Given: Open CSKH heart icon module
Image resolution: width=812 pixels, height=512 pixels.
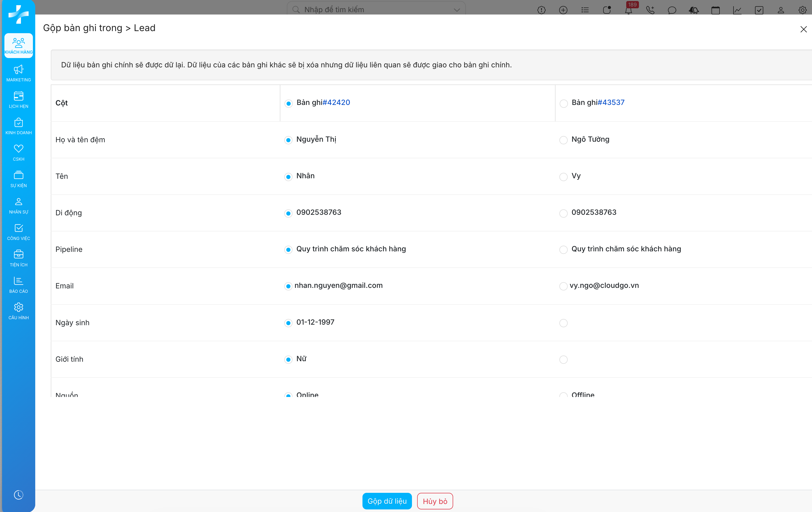Looking at the screenshot, I should point(19,152).
